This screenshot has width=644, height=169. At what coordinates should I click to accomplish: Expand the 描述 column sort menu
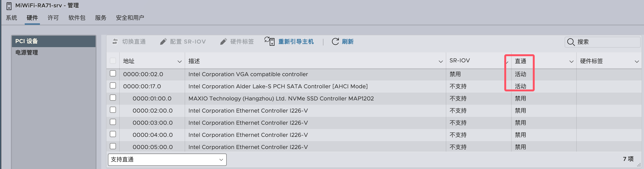(441, 61)
